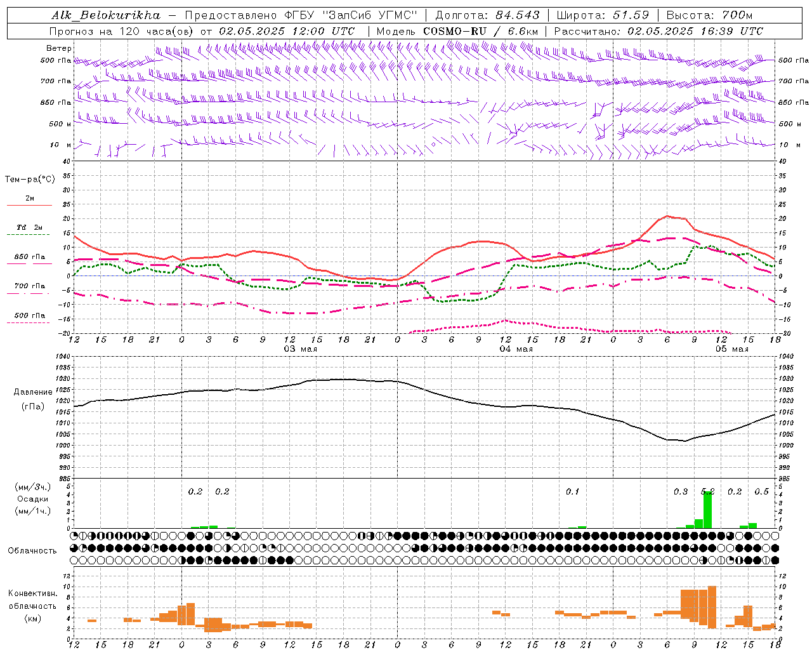This screenshot has height=650, width=812.
Task: Click 'Рассчитано: 02.05.2025 16:39 UTC' timestamp
Action: pos(658,31)
